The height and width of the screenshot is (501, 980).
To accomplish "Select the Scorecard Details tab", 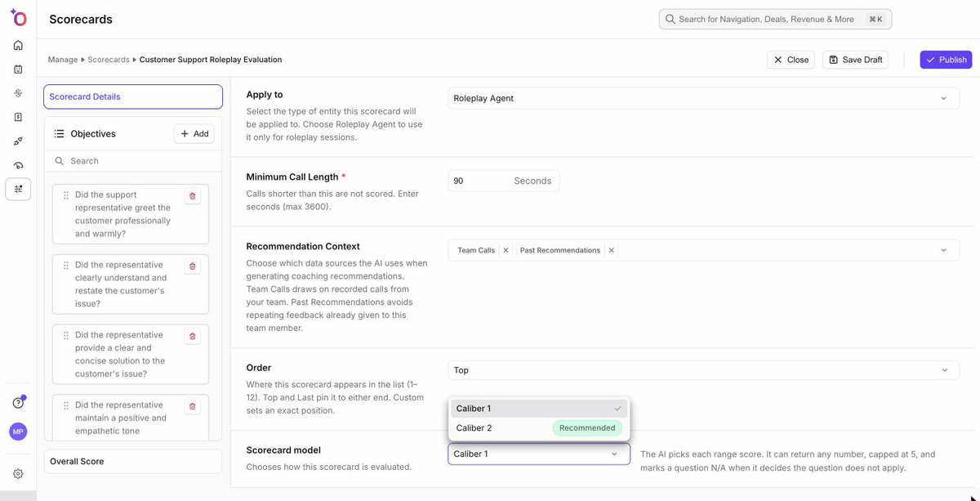I will point(133,96).
